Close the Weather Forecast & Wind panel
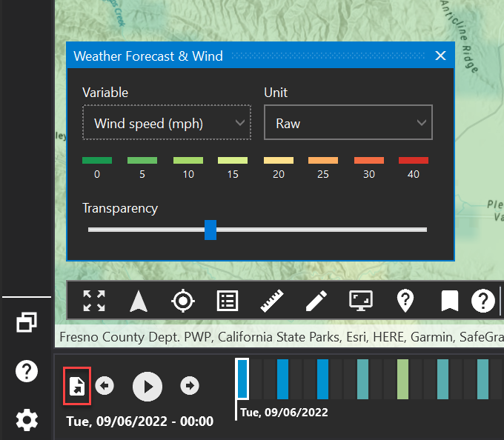This screenshot has width=504, height=440. (x=440, y=56)
